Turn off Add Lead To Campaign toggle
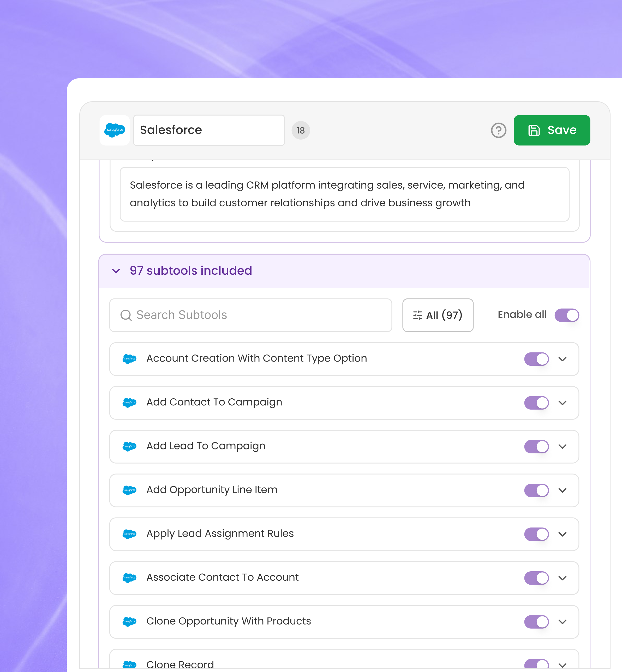This screenshot has width=622, height=672. click(536, 446)
